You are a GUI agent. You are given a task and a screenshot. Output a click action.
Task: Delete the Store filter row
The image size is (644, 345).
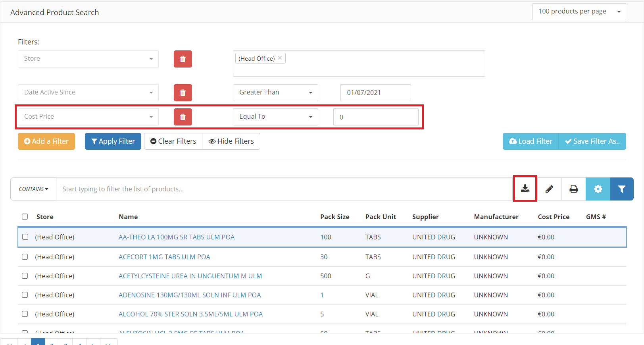click(x=183, y=59)
